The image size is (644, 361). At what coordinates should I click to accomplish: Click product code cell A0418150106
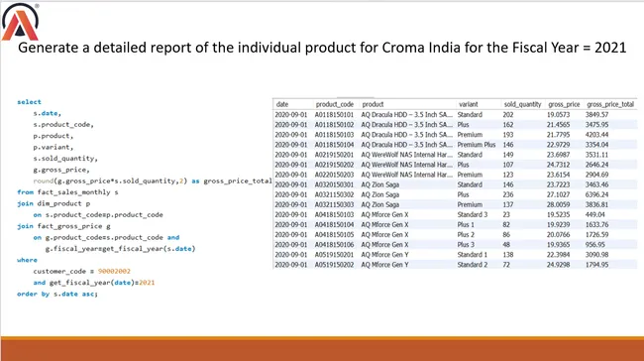pyautogui.click(x=334, y=245)
